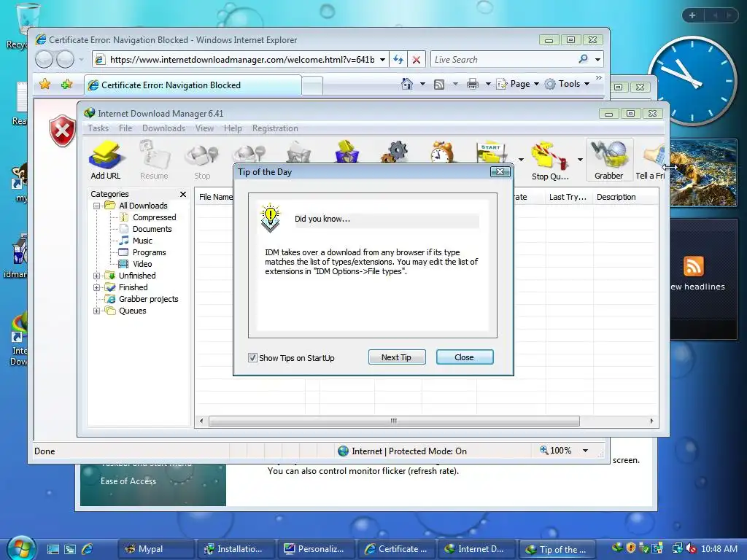Click the Internet Explorer address bar URL
This screenshot has width=747, height=560.
[242, 60]
